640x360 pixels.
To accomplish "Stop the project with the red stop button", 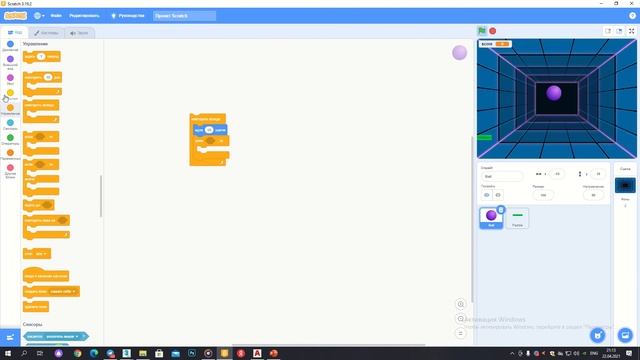I will (x=493, y=31).
